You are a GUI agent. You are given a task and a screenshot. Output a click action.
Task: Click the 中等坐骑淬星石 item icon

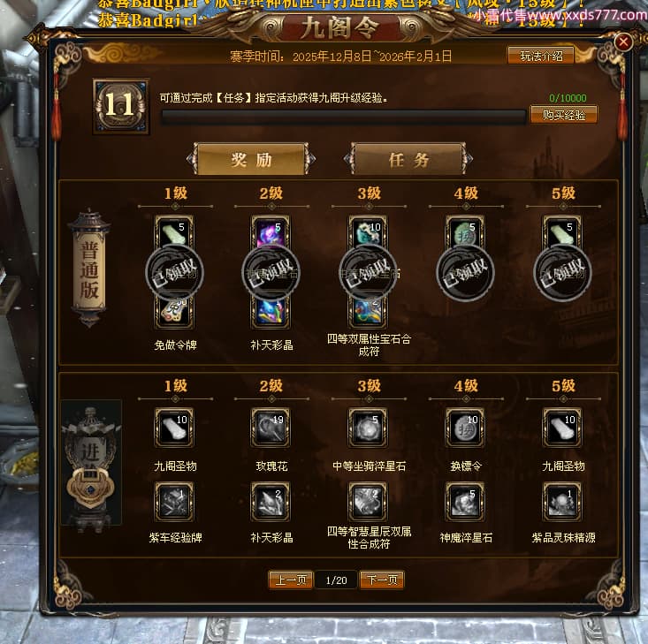coord(368,428)
